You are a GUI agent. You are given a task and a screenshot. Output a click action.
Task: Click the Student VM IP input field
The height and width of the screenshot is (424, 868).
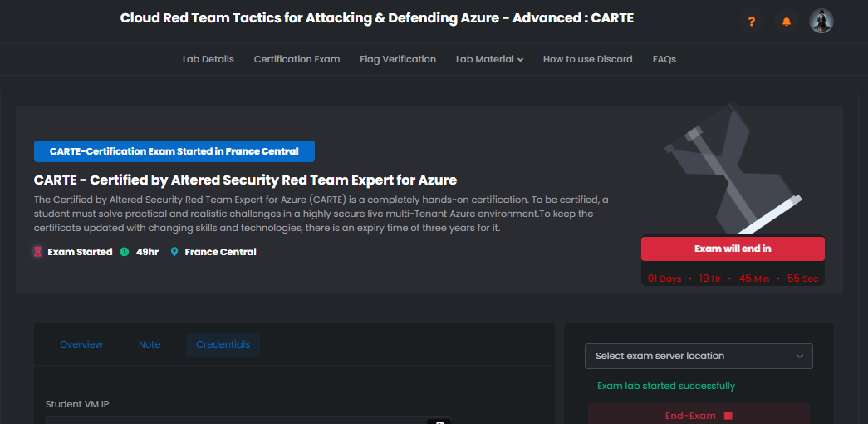tap(248, 420)
